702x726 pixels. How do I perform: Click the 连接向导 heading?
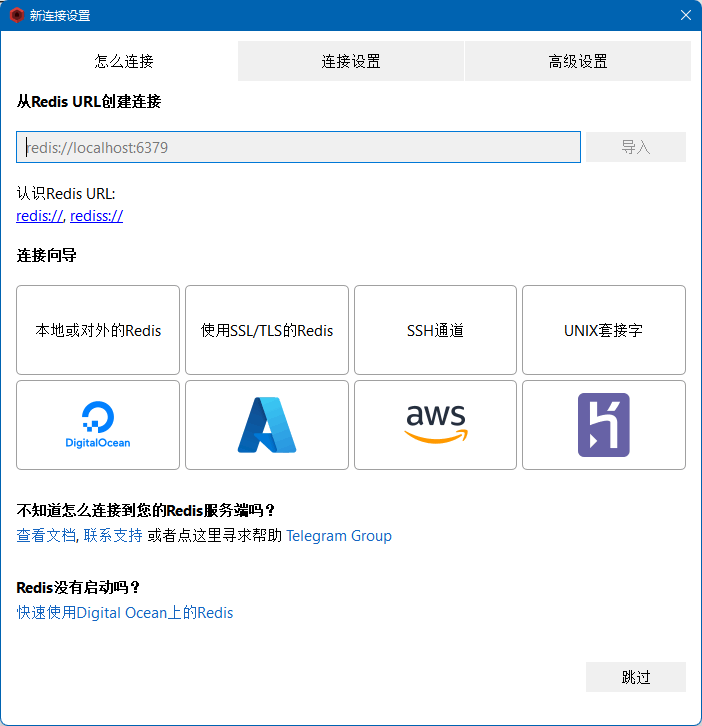tap(46, 255)
